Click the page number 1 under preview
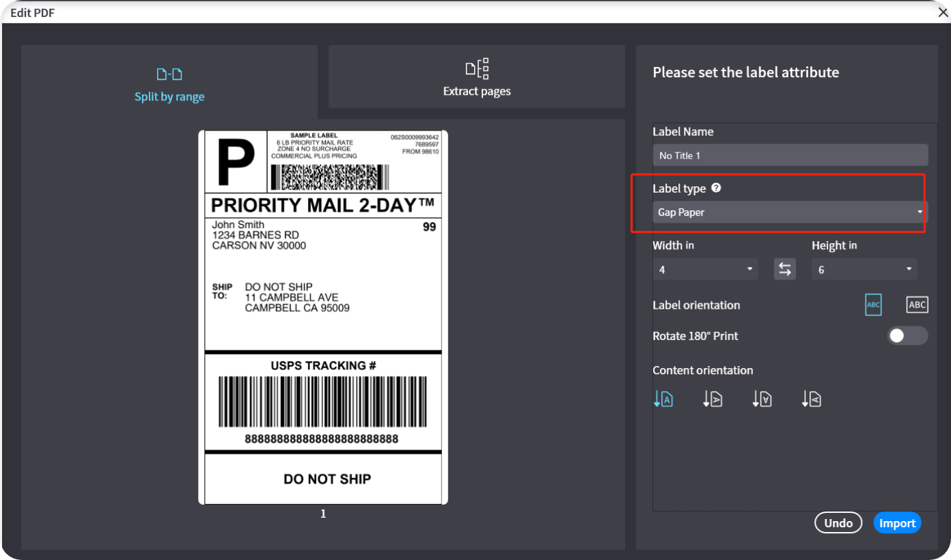951x560 pixels. [323, 514]
